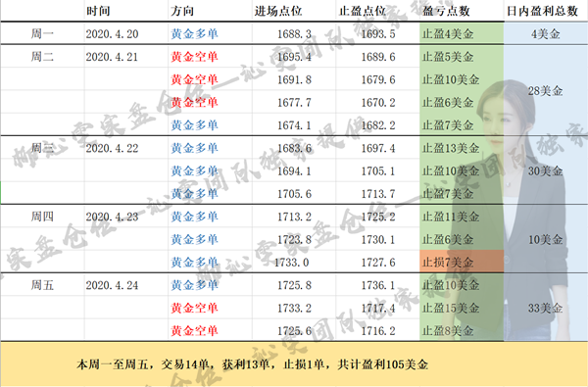Click 黄金空单 in the 1733.2 row
Image resolution: width=588 pixels, height=387 pixels.
[x=194, y=309]
